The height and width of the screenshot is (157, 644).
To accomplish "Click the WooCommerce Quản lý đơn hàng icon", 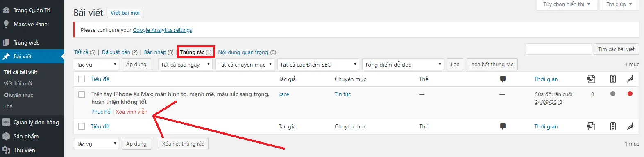I will coord(6,122).
